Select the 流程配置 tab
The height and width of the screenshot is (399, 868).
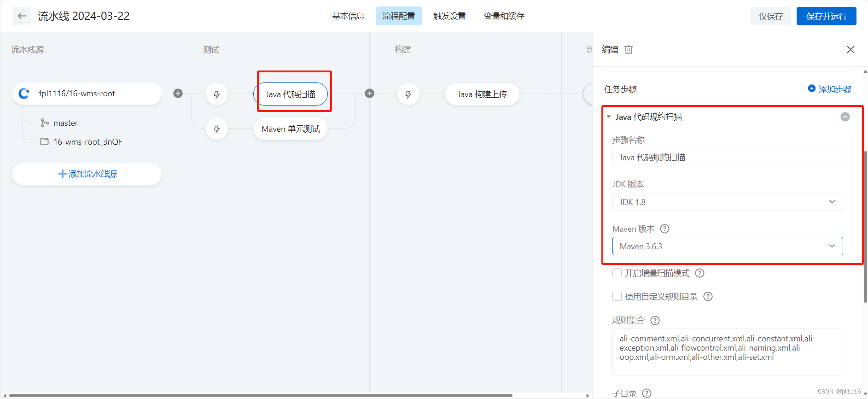click(399, 16)
